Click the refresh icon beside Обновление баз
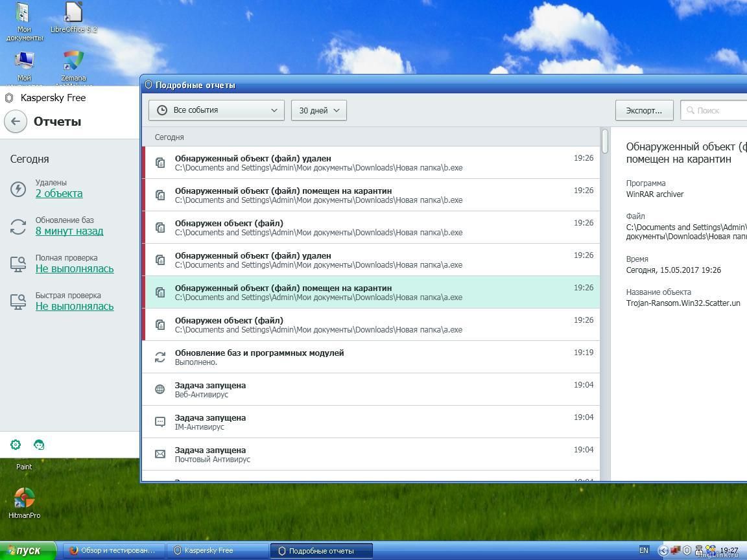 [18, 227]
